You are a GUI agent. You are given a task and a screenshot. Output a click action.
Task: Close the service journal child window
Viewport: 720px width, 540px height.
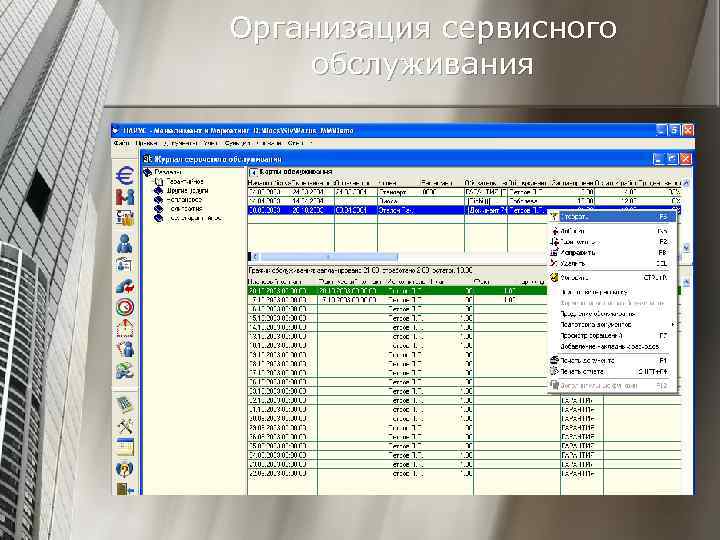686,159
